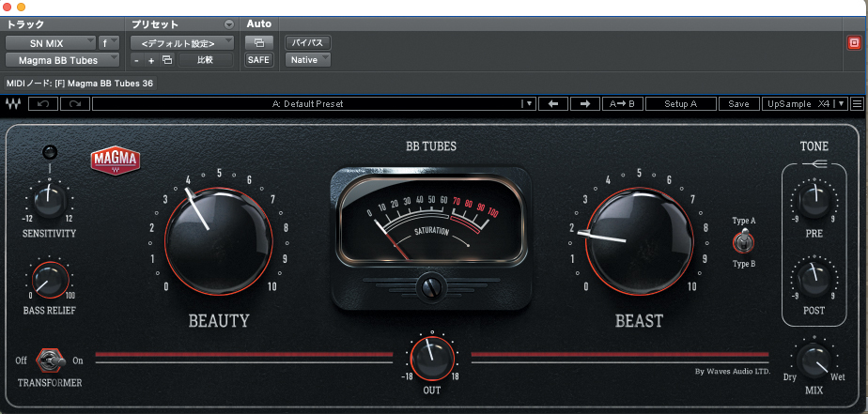Click the A: Default Preset name field
This screenshot has height=414, width=868.
coord(308,103)
